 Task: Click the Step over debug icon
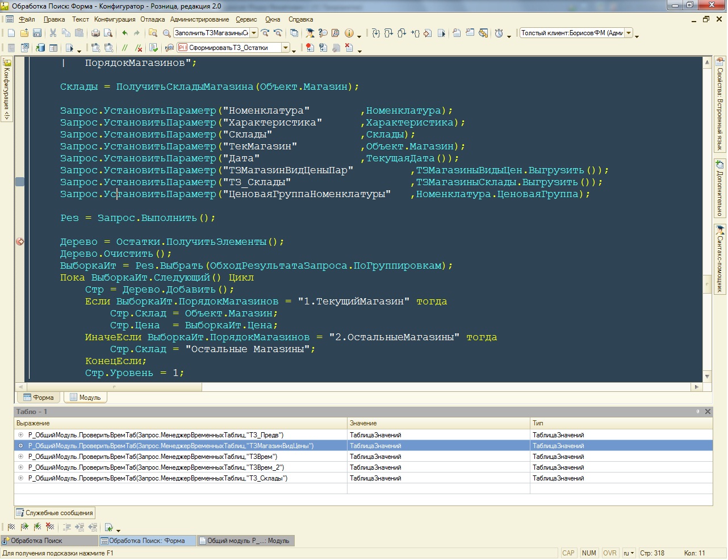[x=389, y=33]
